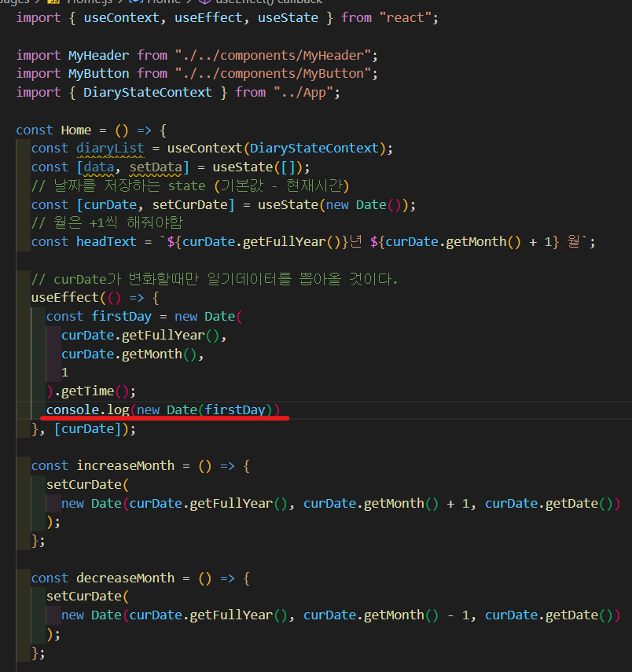632x672 pixels.
Task: Click the useState([]) call
Action: (257, 167)
